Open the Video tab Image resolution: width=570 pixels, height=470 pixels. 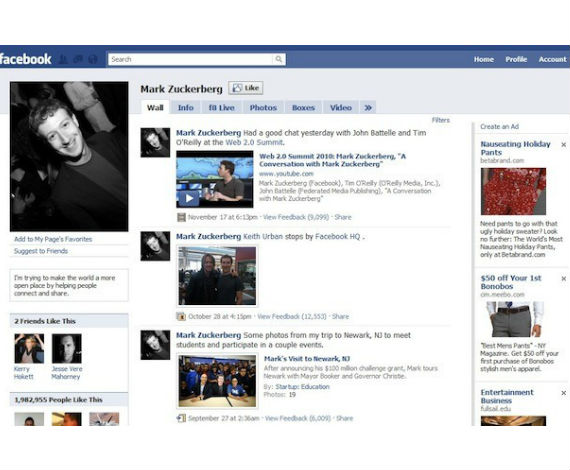341,108
